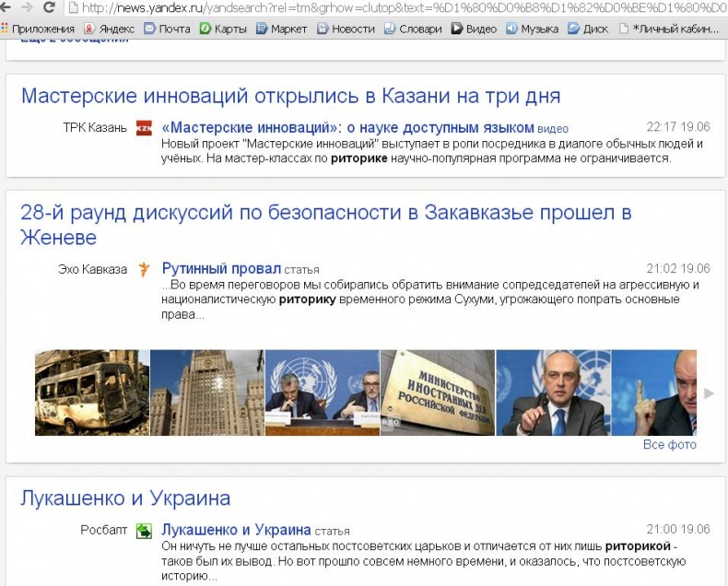Screen dimensions: 728x586
Task: Open the Приложения apps bookmark
Action: [x=38, y=29]
